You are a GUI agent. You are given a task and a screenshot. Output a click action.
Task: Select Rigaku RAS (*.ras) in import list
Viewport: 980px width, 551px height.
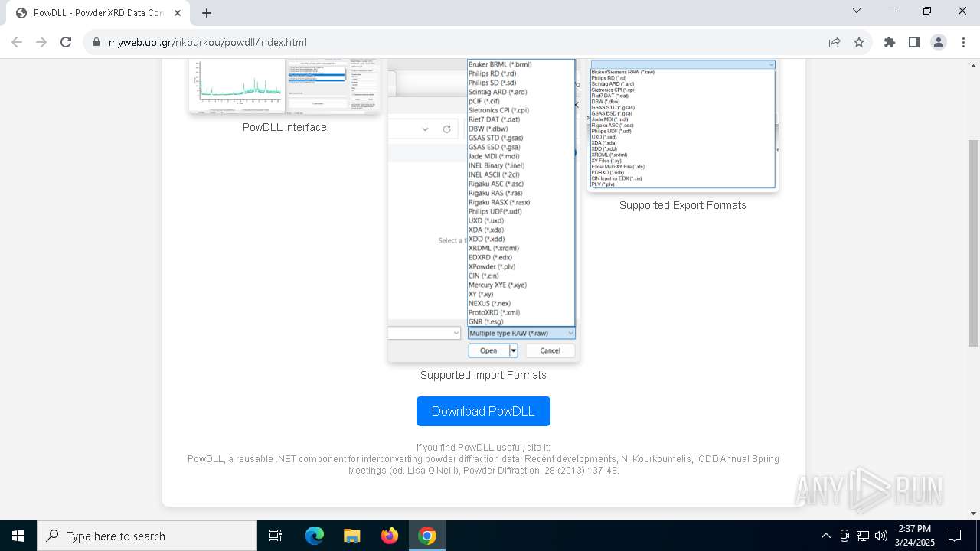point(495,193)
